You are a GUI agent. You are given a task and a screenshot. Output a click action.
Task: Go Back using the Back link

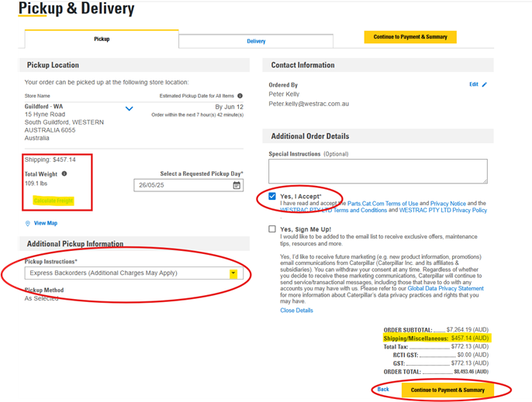click(x=383, y=389)
